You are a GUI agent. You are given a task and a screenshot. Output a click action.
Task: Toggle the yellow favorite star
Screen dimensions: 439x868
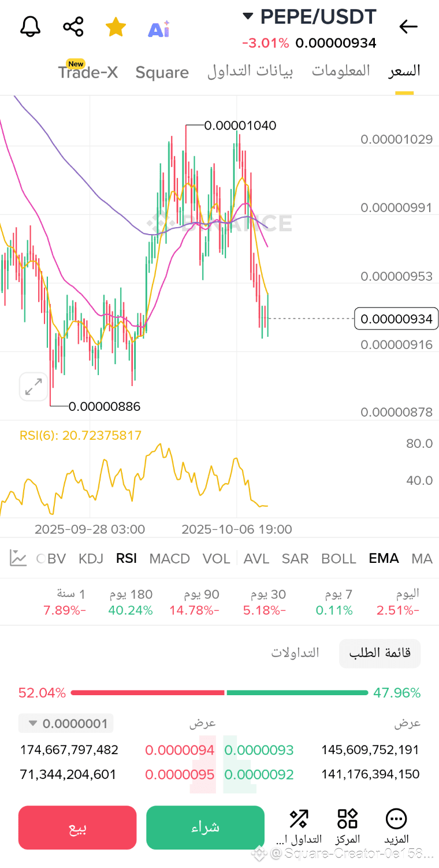click(116, 27)
